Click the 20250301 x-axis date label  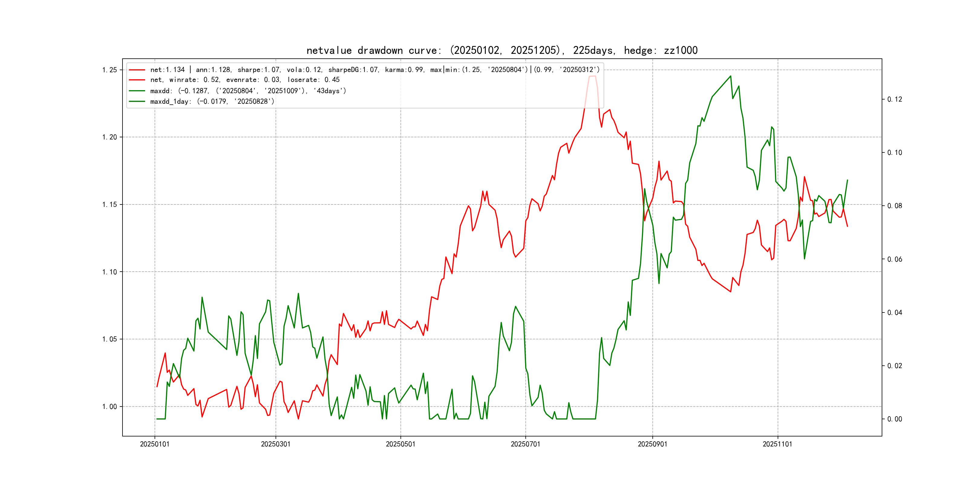point(276,444)
